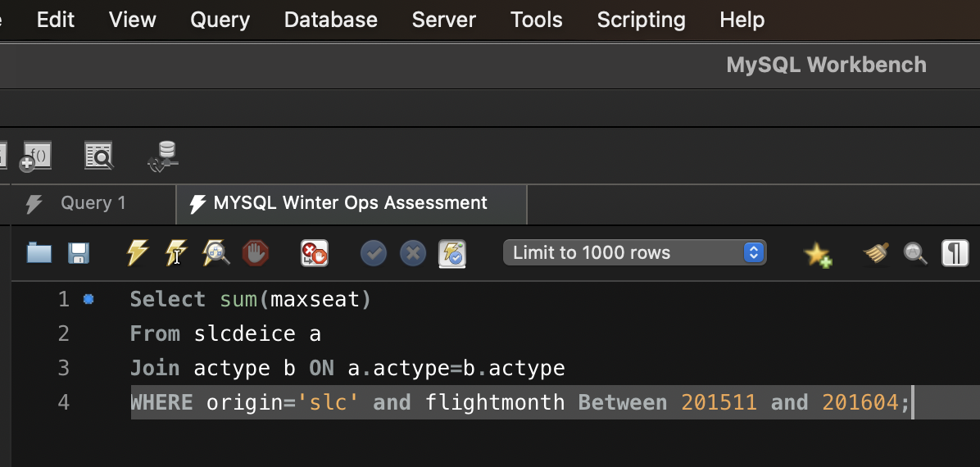Image resolution: width=980 pixels, height=467 pixels.
Task: Execute the statement under the cursor
Action: (x=176, y=253)
